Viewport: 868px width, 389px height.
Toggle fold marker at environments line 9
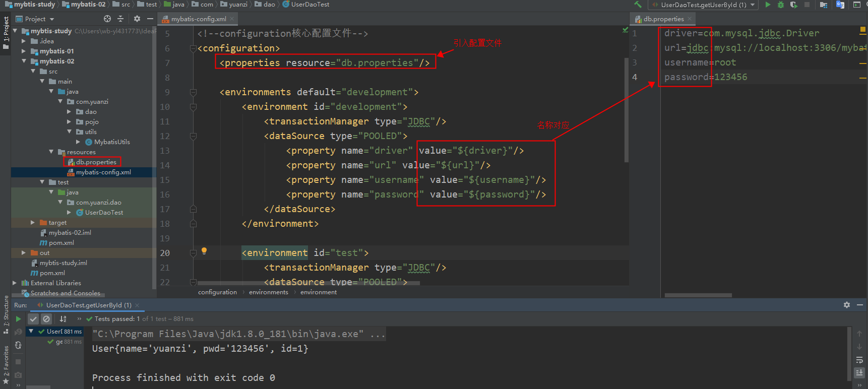pyautogui.click(x=193, y=92)
